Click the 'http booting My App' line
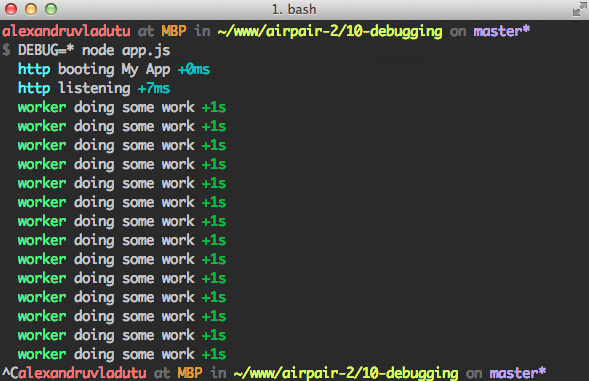Screen dimensions: 589x381 114,70
